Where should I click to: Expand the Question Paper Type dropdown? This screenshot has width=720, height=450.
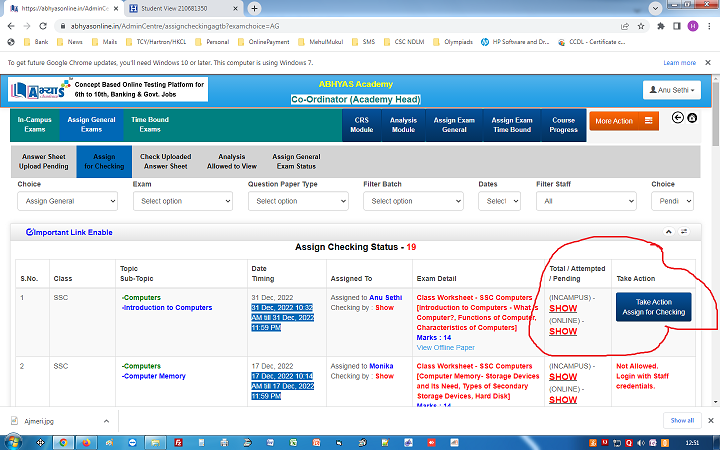coord(297,201)
